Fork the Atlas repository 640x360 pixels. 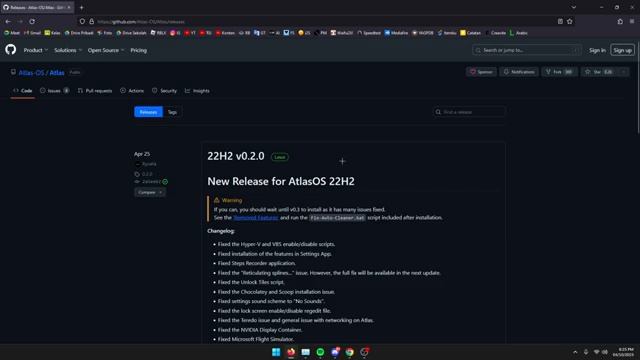point(559,72)
